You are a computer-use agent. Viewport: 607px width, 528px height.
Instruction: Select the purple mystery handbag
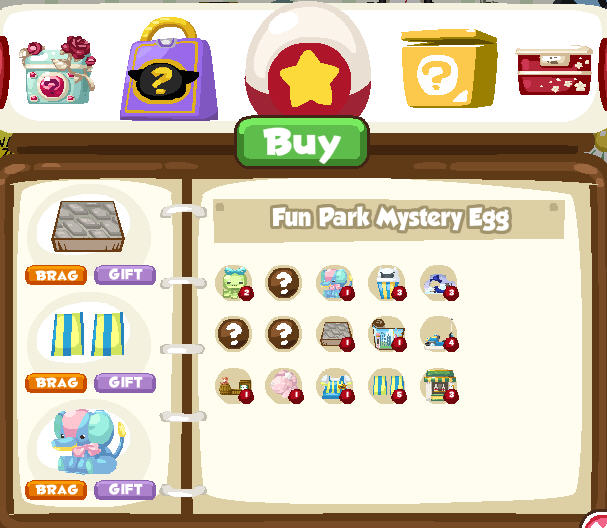tap(169, 69)
